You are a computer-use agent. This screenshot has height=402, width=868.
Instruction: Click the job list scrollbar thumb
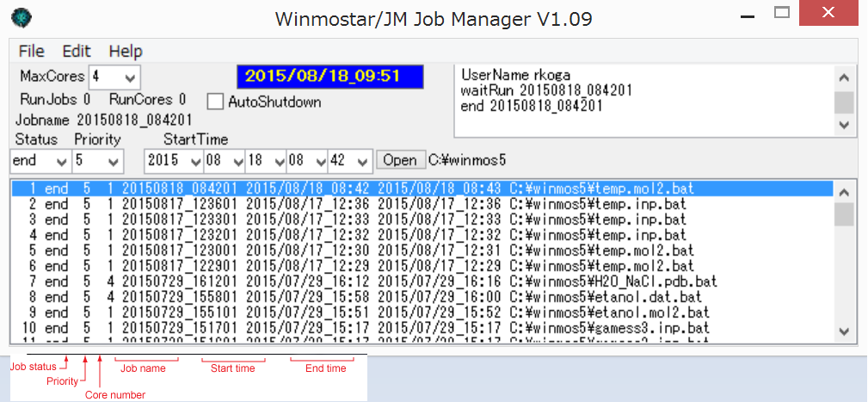click(844, 214)
